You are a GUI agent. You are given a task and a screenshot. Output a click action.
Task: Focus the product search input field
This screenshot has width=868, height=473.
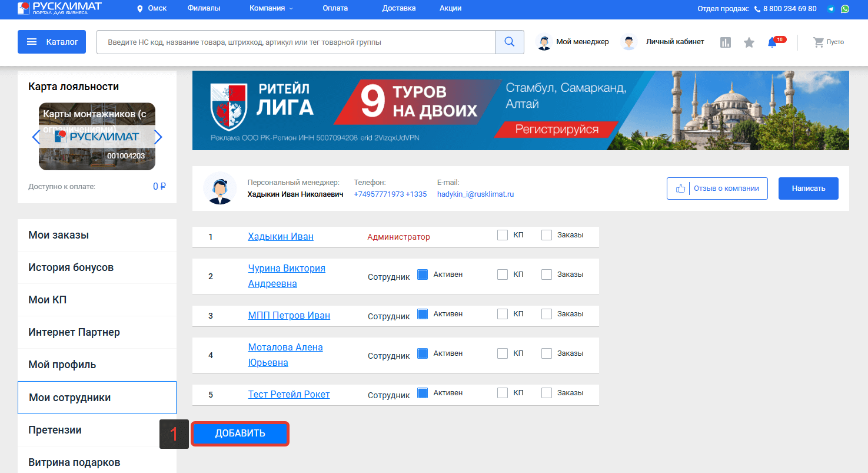tap(296, 42)
